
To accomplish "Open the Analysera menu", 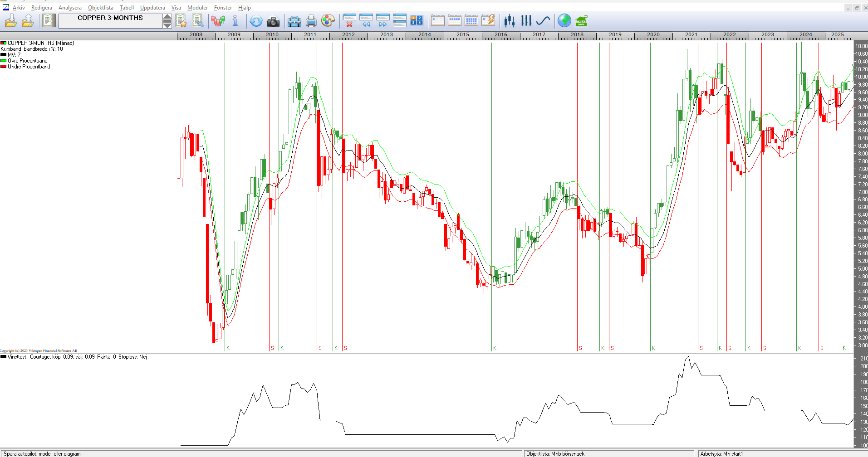I will tap(70, 8).
